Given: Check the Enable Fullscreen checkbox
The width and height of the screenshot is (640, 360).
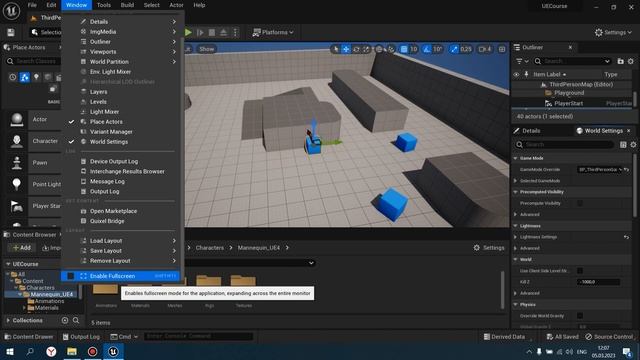Looking at the screenshot, I should click(x=71, y=276).
